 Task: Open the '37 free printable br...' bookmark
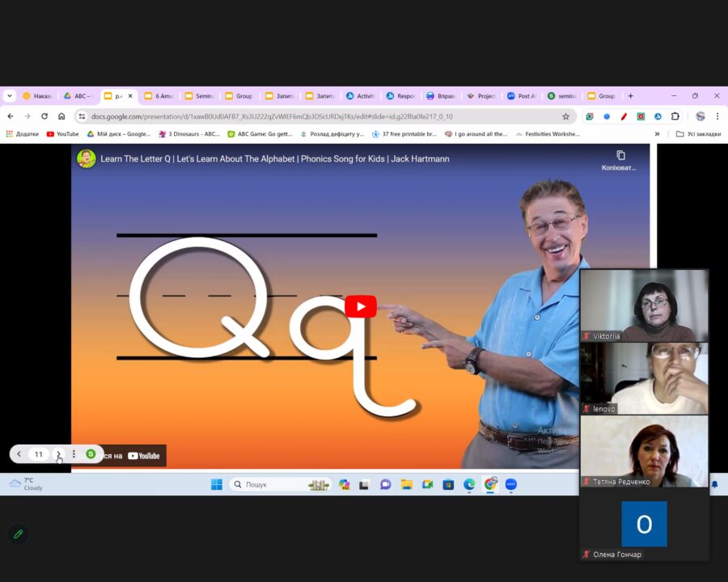tap(404, 134)
